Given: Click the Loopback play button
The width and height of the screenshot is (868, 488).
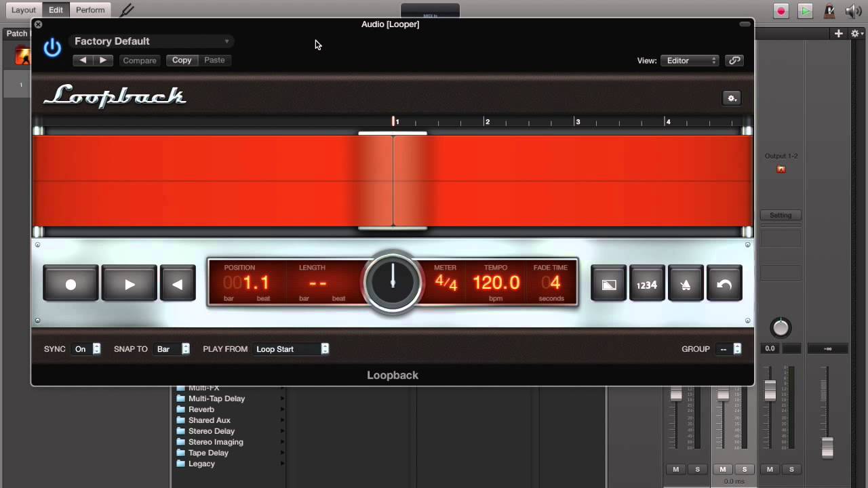Looking at the screenshot, I should point(130,284).
